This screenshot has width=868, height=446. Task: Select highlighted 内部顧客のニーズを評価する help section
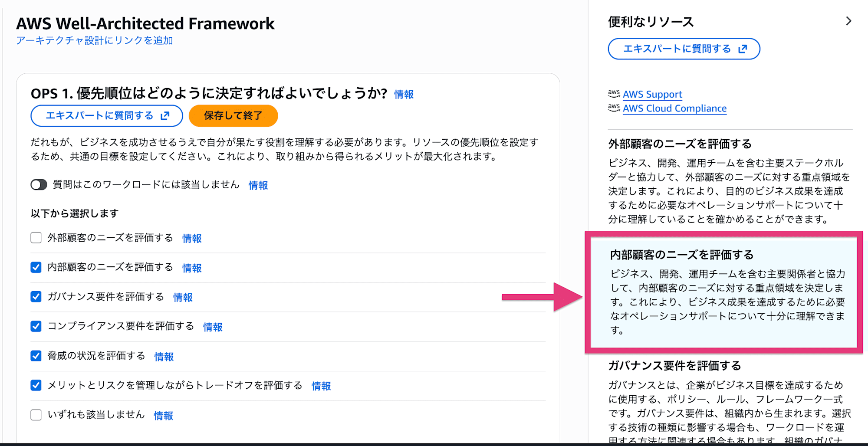[723, 292]
